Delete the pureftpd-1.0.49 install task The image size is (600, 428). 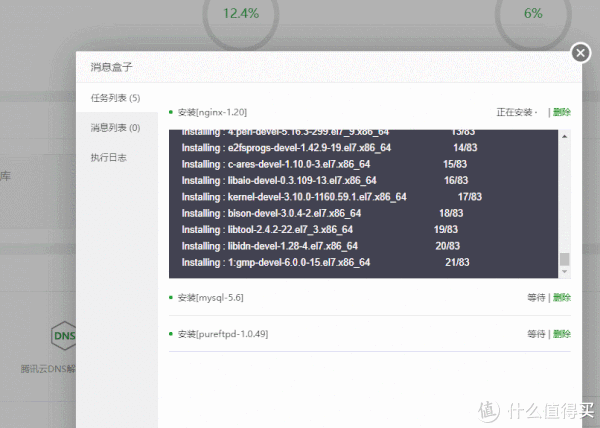[x=562, y=334]
